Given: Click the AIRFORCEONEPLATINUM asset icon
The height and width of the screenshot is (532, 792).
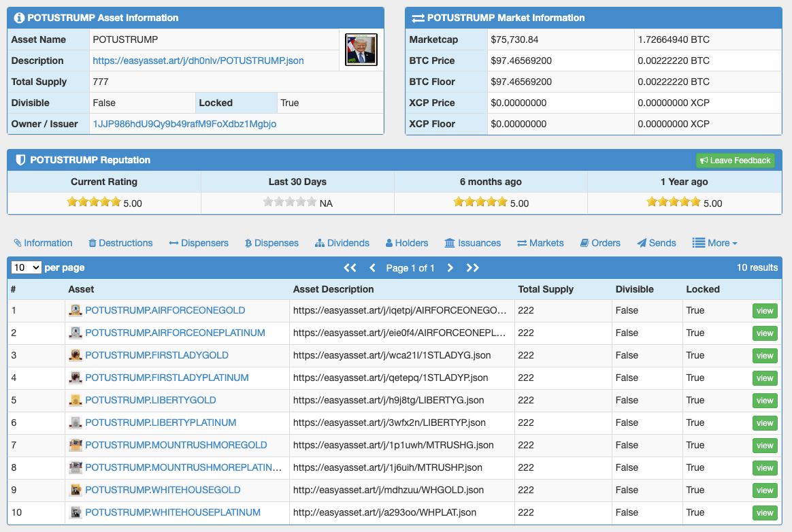Looking at the screenshot, I should click(x=76, y=333).
